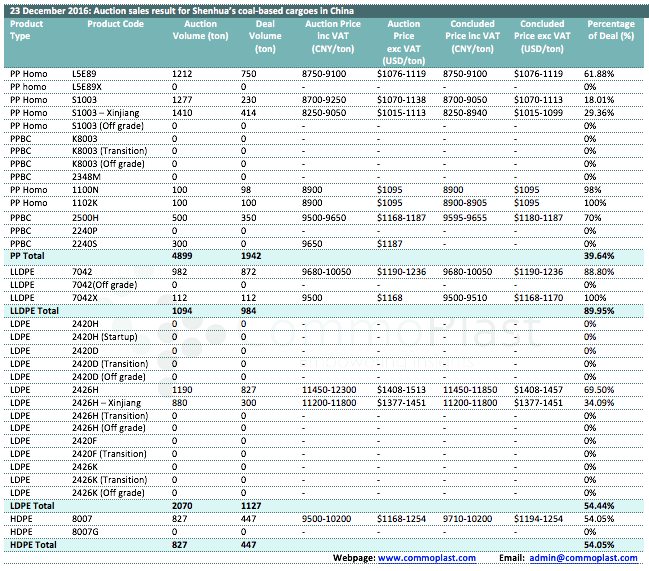Select the LLDPE Total row label
The width and height of the screenshot is (649, 571).
(36, 311)
